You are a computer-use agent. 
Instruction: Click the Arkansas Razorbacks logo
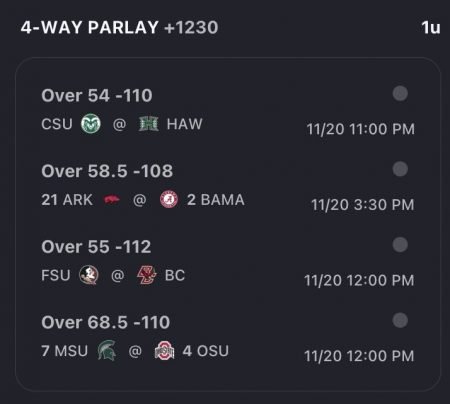pyautogui.click(x=112, y=200)
